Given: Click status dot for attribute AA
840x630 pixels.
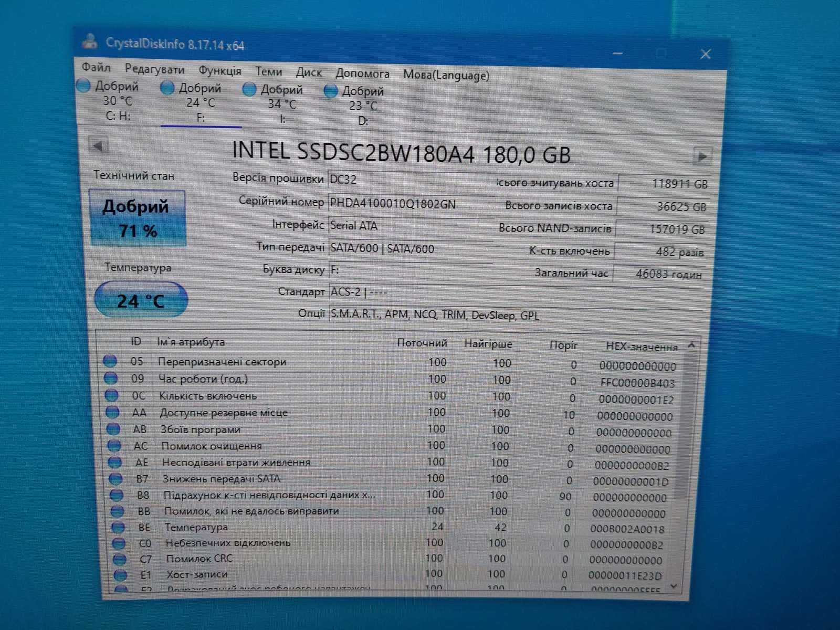Looking at the screenshot, I should tap(112, 412).
